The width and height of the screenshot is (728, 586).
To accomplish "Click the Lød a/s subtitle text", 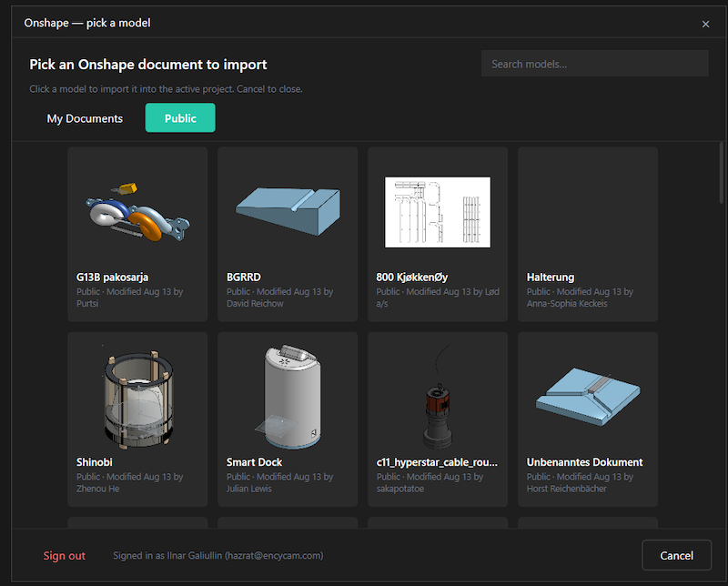I will (x=438, y=298).
